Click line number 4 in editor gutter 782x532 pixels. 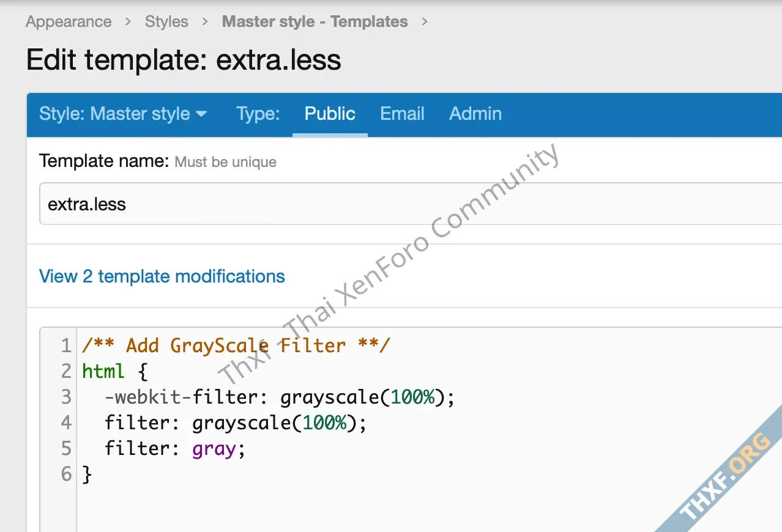(x=66, y=423)
